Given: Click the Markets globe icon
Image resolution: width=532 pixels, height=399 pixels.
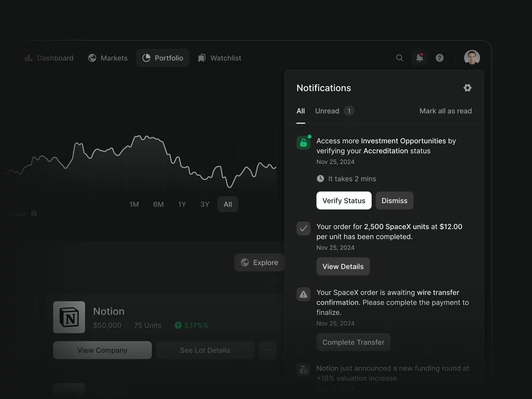Looking at the screenshot, I should (x=92, y=58).
